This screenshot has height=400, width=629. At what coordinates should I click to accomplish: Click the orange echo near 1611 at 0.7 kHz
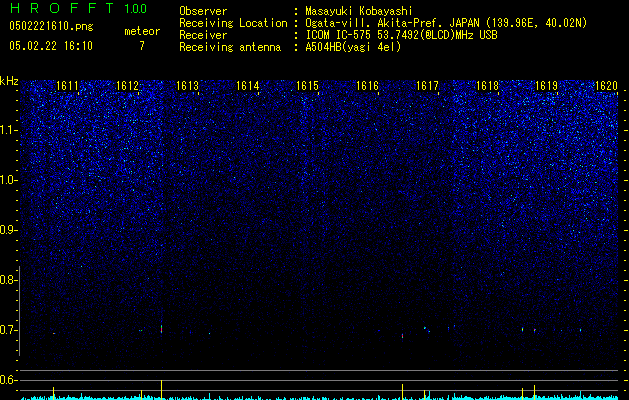point(54,333)
